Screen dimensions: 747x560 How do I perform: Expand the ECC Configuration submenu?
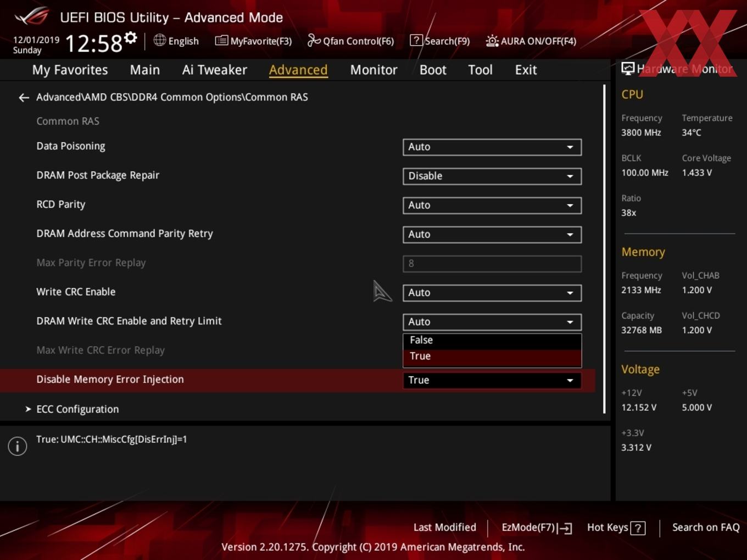pyautogui.click(x=77, y=409)
